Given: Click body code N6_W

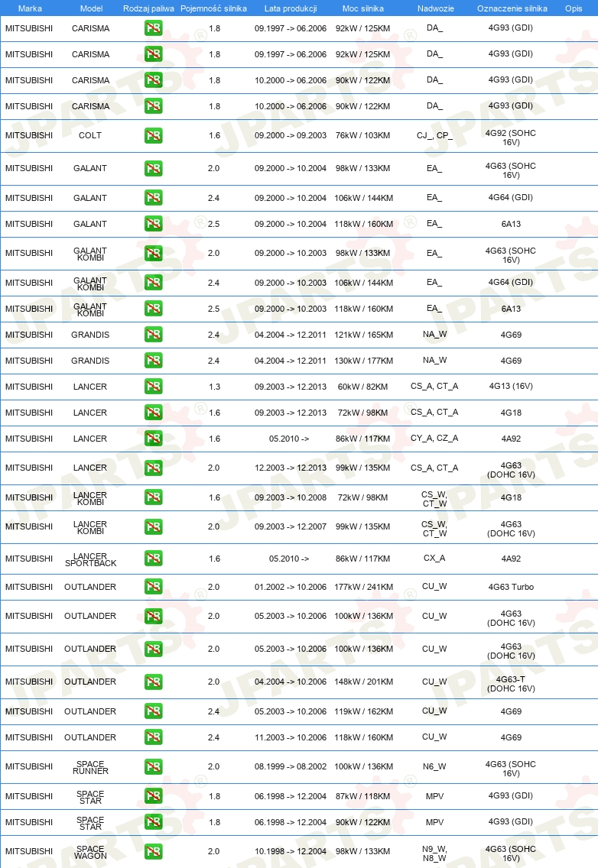Looking at the screenshot, I should (x=434, y=766).
